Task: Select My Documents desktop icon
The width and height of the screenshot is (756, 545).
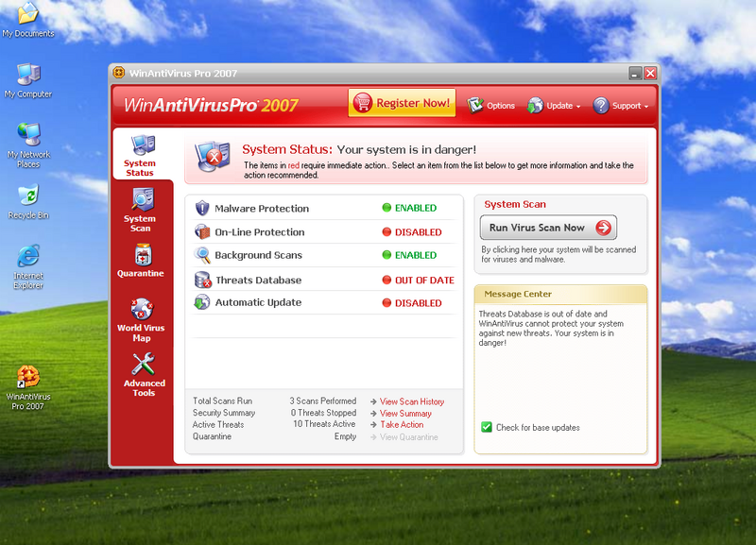Action: click(x=28, y=19)
